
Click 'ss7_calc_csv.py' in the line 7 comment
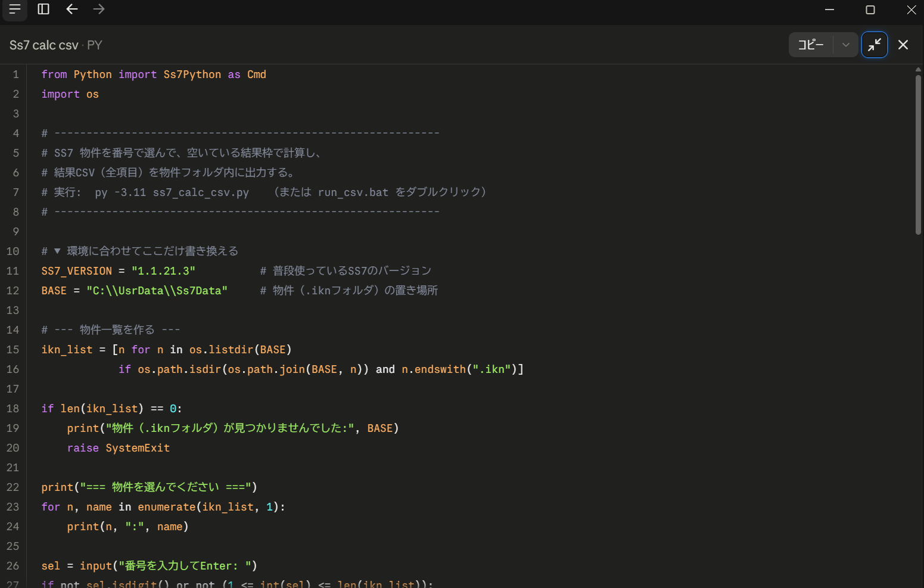[201, 192]
